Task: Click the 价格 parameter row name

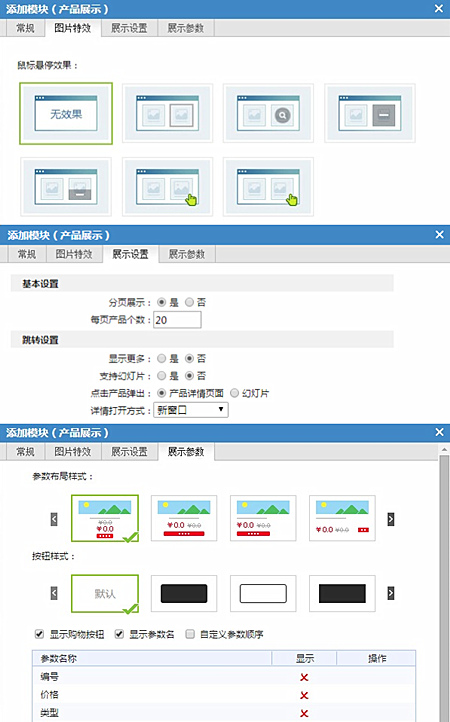Action: tap(49, 695)
